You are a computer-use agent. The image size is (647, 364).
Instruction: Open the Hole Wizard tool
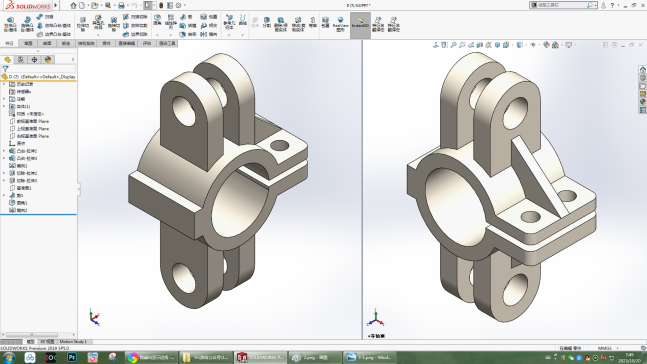point(98,24)
